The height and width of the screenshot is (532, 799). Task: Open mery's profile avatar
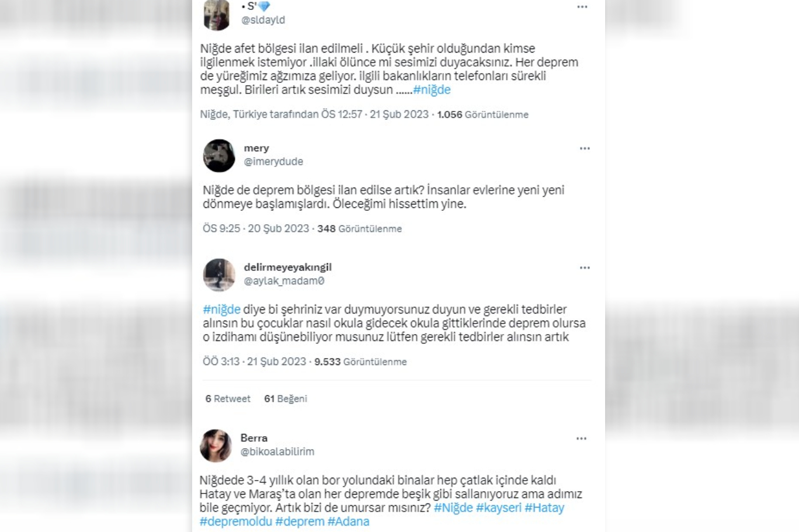(219, 155)
